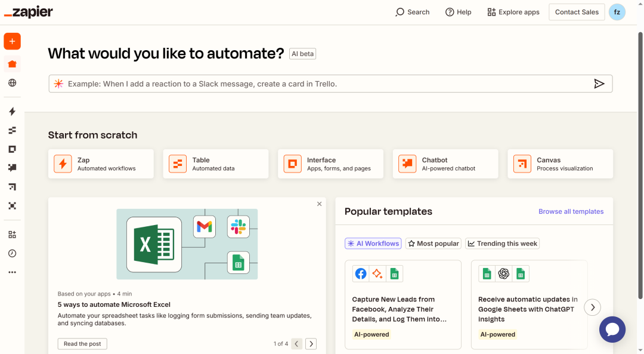
Task: Open Agents icon in sidebar
Action: [13, 205]
